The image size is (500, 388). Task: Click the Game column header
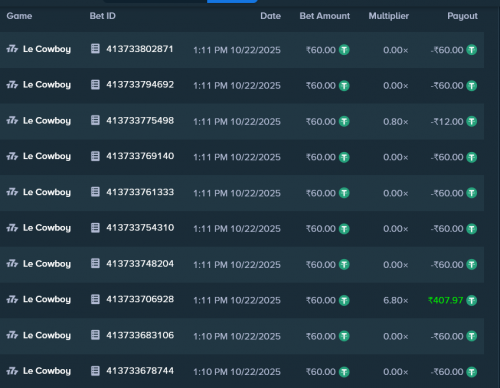(x=19, y=16)
